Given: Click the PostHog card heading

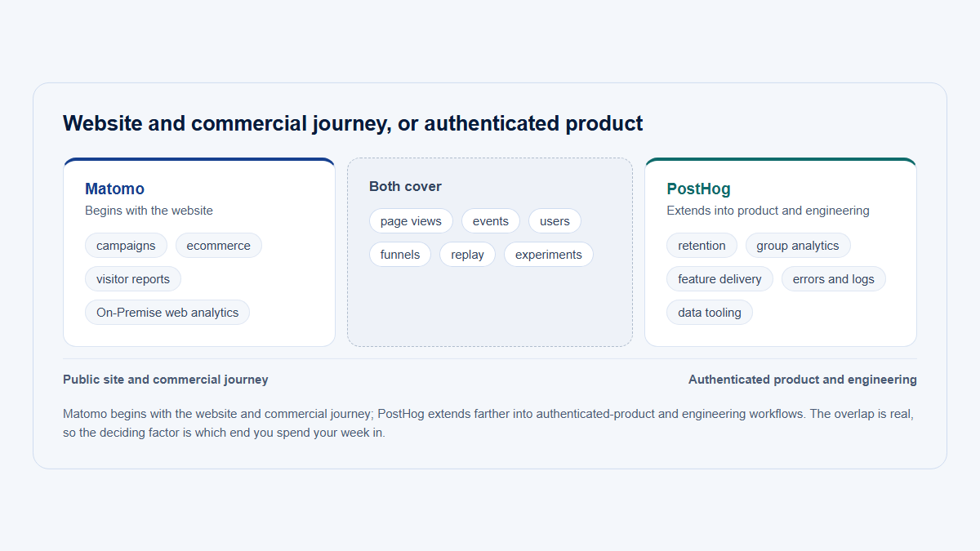Looking at the screenshot, I should click(698, 189).
